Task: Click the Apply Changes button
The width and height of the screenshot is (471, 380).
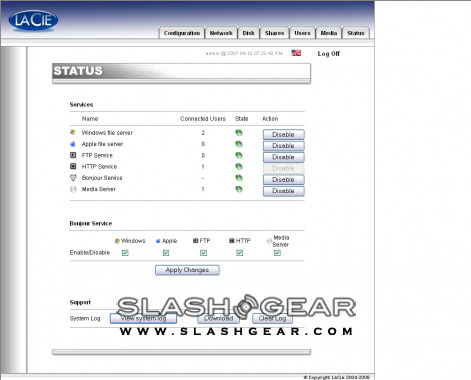Action: (x=187, y=270)
